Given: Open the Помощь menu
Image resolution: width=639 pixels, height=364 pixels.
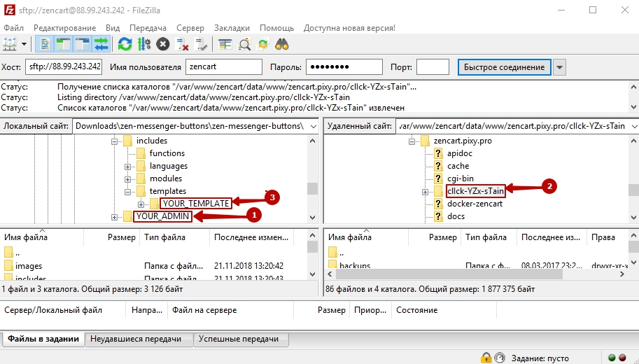Looking at the screenshot, I should coord(276,28).
